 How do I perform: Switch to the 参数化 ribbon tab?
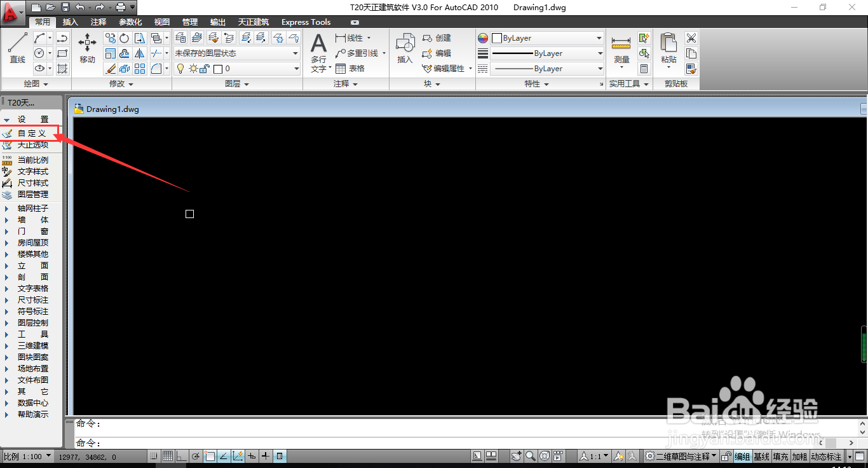(x=130, y=22)
